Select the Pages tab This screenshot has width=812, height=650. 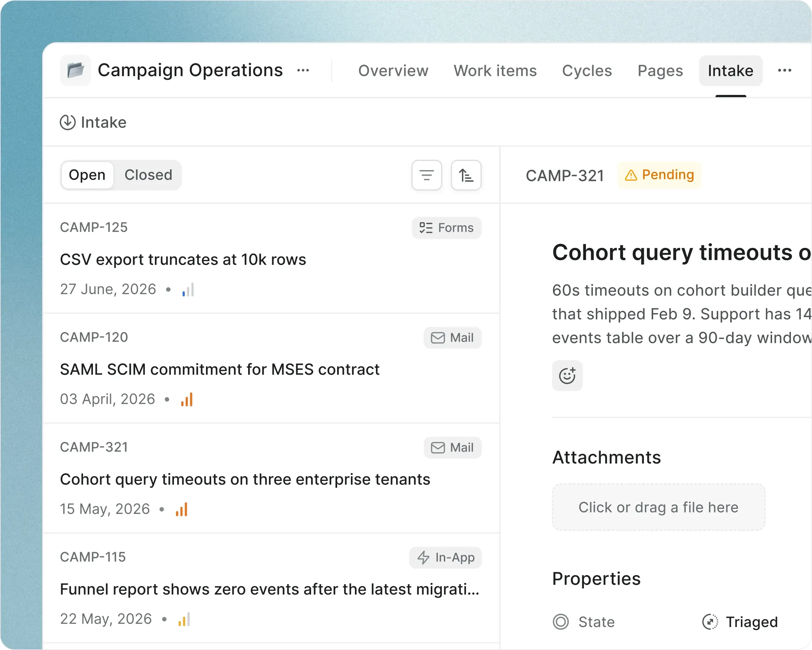[x=660, y=71]
